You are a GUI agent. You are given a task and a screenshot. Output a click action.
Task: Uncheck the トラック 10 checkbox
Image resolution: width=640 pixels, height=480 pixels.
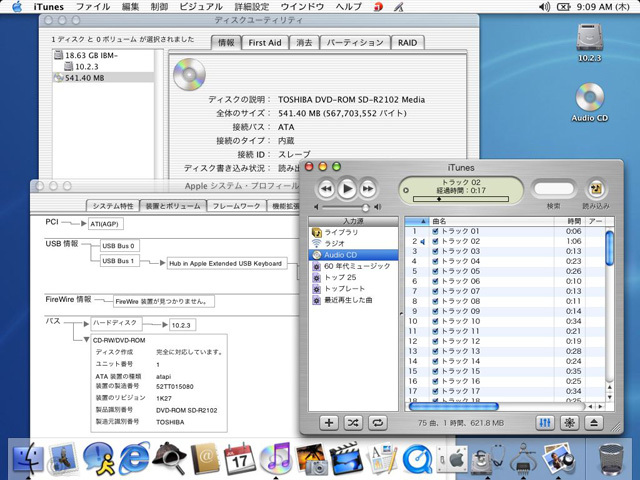point(435,321)
